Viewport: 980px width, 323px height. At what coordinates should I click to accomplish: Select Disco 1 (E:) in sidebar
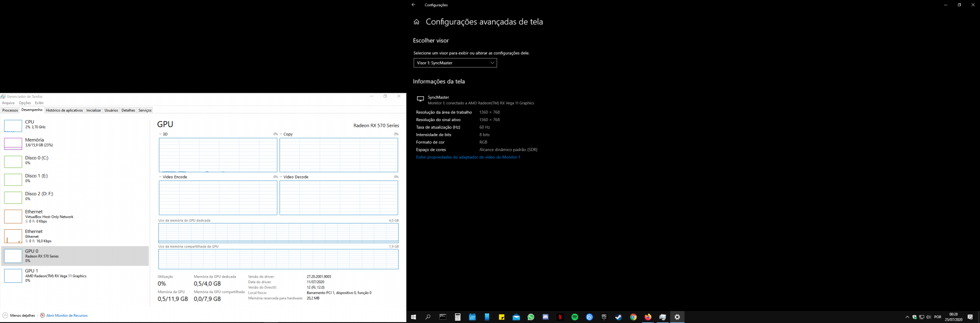pos(75,178)
